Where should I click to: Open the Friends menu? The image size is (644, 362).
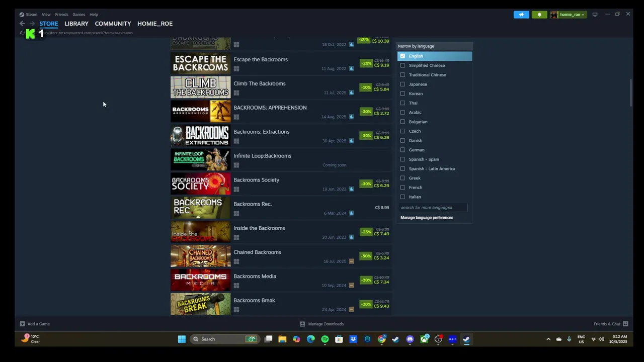pyautogui.click(x=61, y=15)
